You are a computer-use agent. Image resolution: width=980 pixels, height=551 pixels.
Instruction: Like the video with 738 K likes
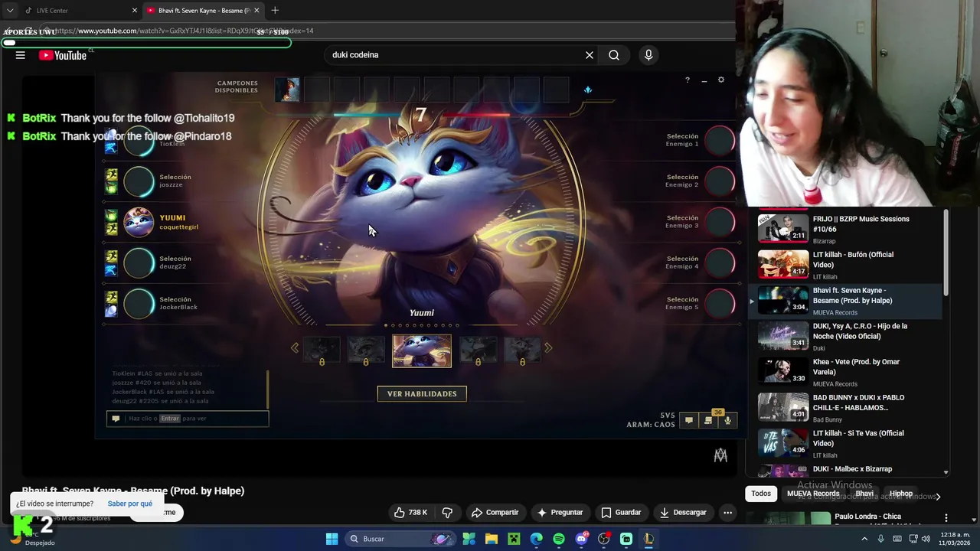411,512
